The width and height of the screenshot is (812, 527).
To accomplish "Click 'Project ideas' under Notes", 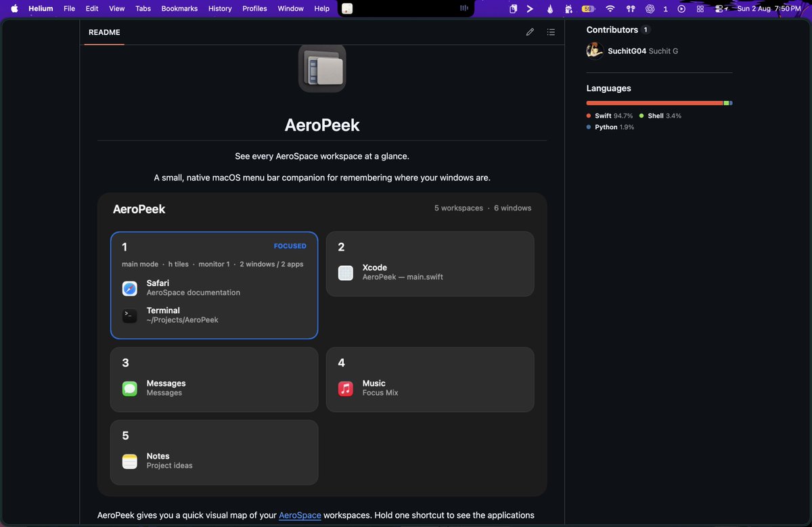I will pos(170,465).
